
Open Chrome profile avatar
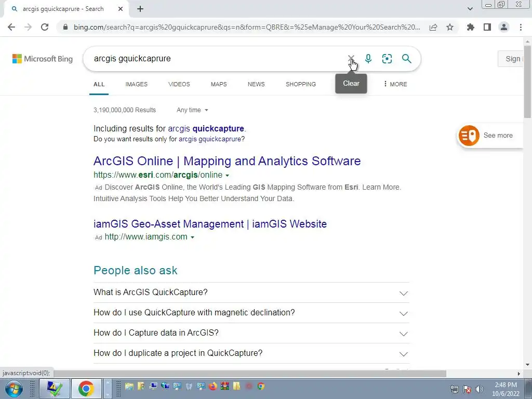504,27
